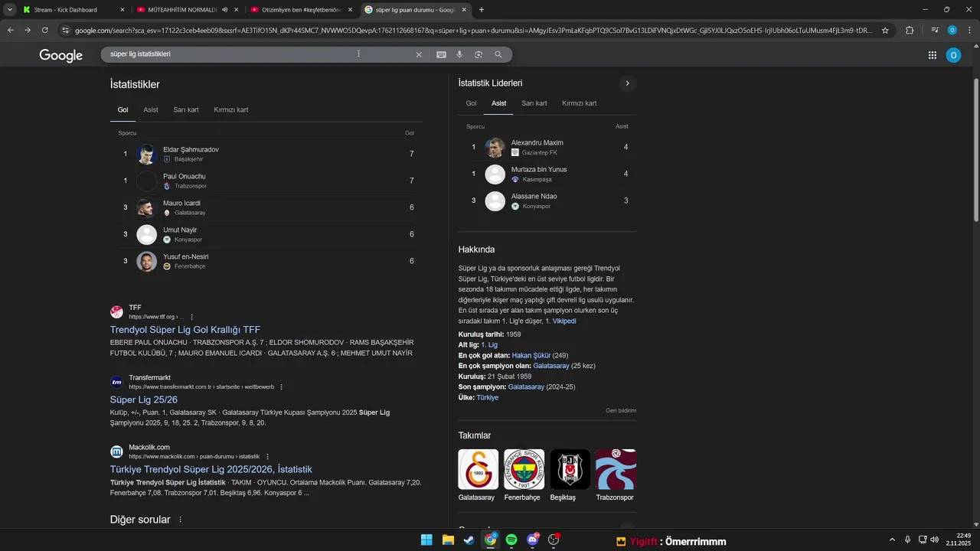Open Hakan Şükür link

(531, 356)
